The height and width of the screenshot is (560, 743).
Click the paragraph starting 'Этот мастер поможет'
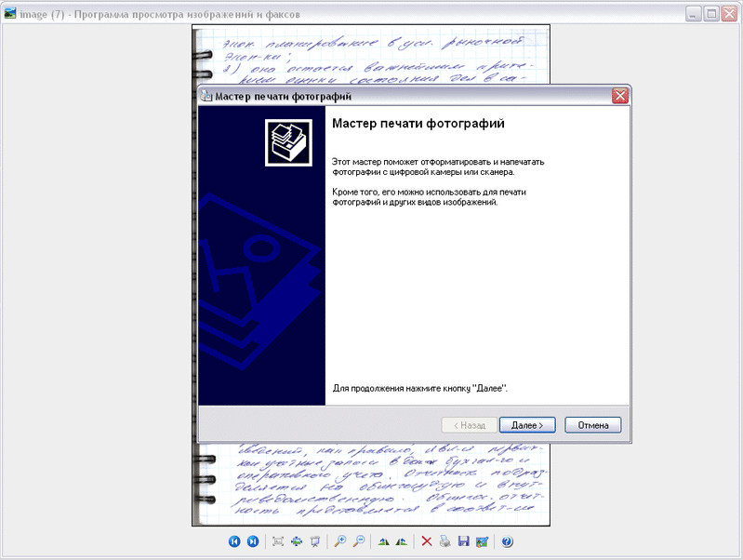tap(438, 167)
